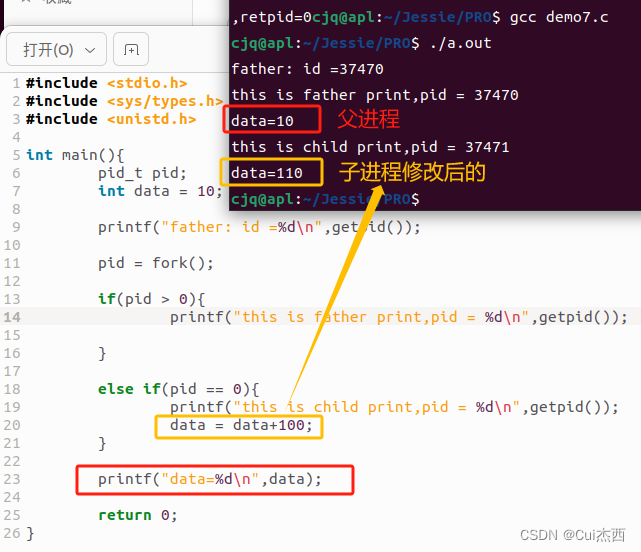Click line 1 '#include <stdio.h>' in the editor
This screenshot has height=552, width=641.
(x=106, y=83)
